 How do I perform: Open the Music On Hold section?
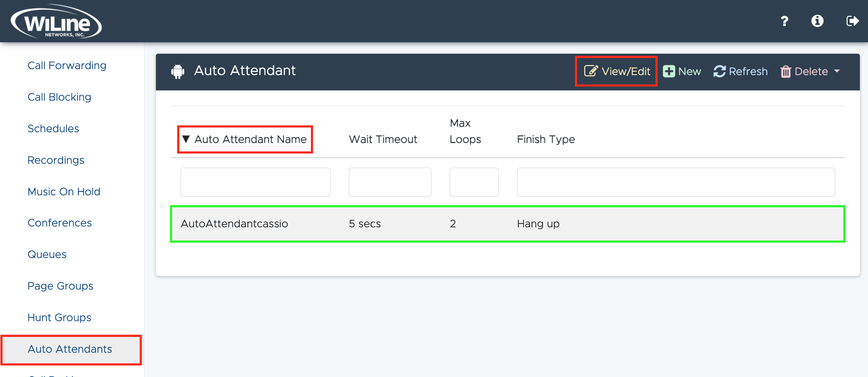(x=64, y=191)
